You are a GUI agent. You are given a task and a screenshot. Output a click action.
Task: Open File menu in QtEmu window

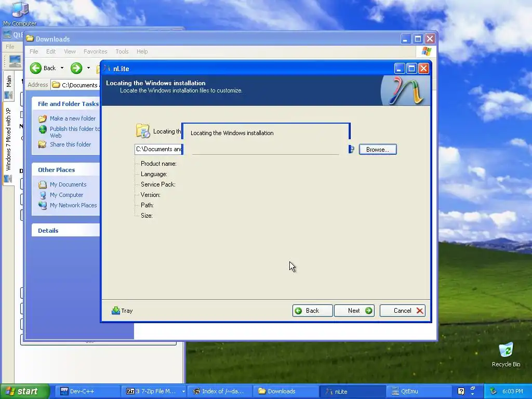(10, 47)
